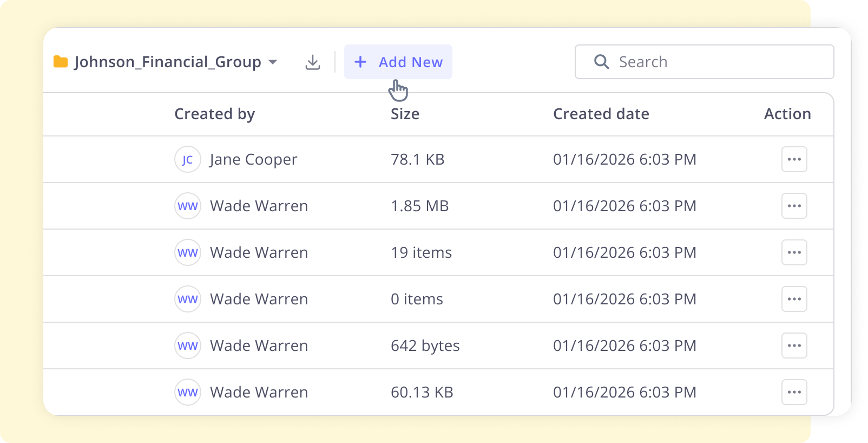Open action menu for the 19 items row
Screen dimensions: 868x443
pyautogui.click(x=794, y=252)
